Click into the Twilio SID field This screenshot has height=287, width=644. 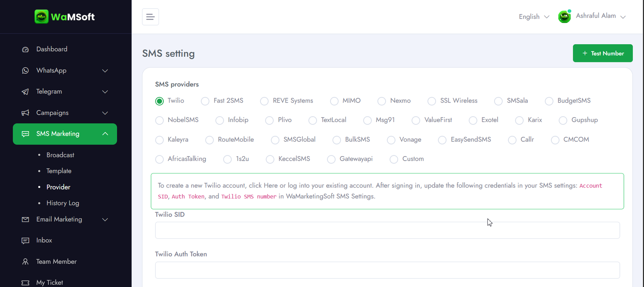[x=387, y=230]
